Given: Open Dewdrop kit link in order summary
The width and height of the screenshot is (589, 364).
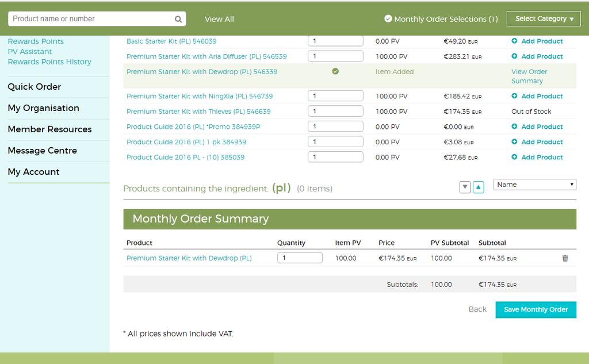Looking at the screenshot, I should tap(189, 258).
